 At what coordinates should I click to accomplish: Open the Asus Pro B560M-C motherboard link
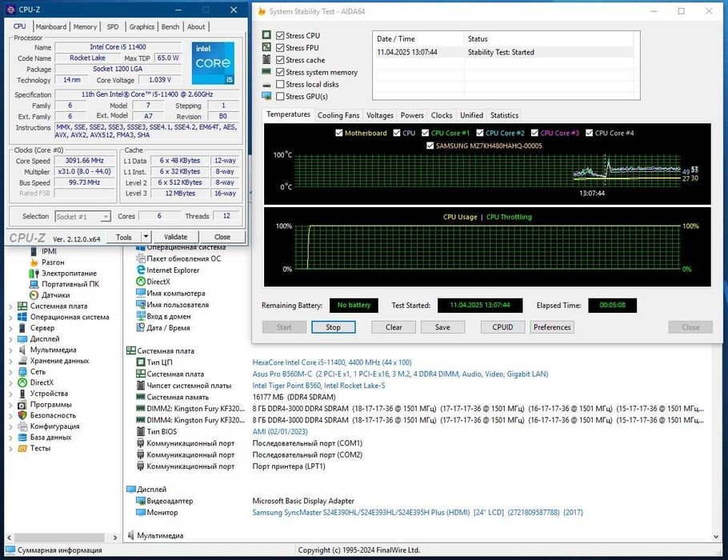400,374
